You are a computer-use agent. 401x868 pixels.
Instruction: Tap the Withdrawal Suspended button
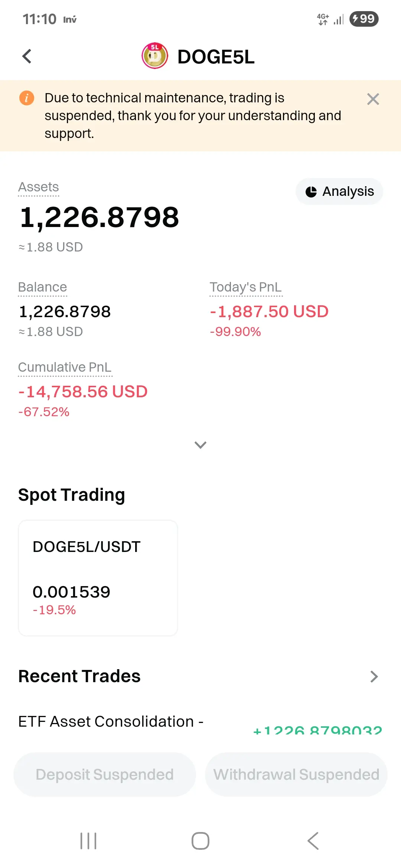click(296, 775)
